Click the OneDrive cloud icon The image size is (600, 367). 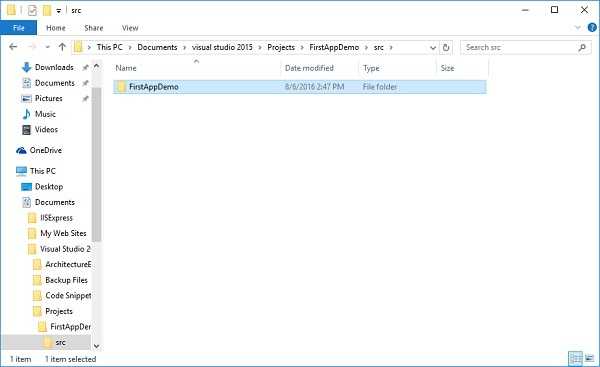coord(21,150)
